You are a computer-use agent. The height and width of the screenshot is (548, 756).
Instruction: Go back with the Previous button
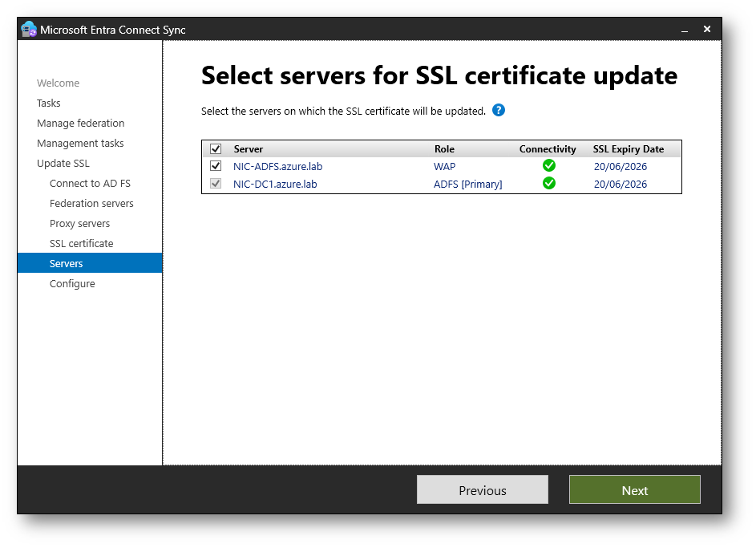[x=482, y=490]
